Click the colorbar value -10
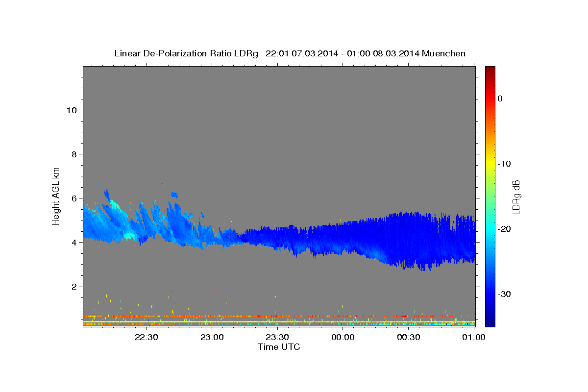Screen dimensions: 588x392 504,164
